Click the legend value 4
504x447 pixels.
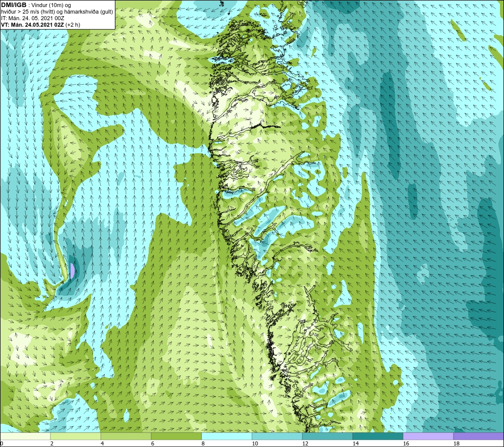tap(102, 443)
